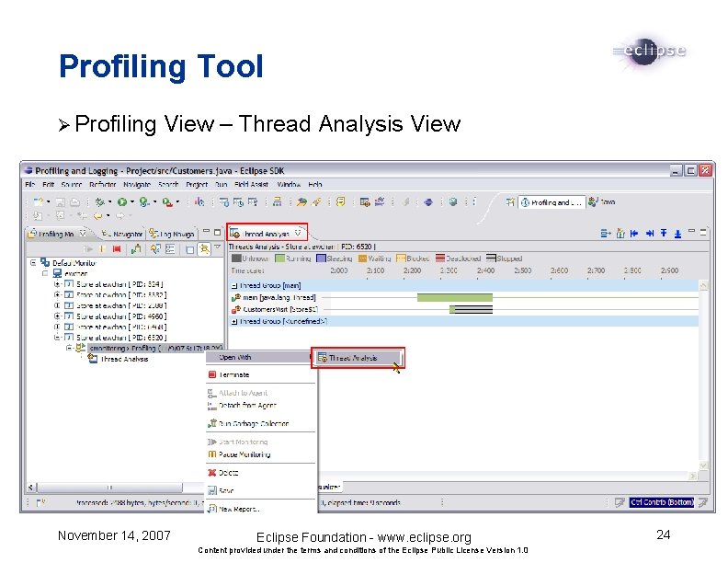Click the main [java.lang.Thread] thread icon
Viewport: 728px width, 563px height.
point(236,297)
